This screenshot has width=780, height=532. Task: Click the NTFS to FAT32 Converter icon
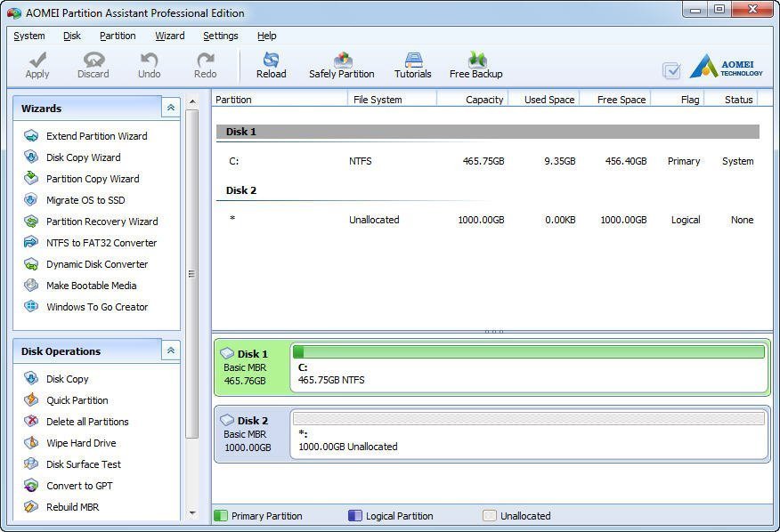coord(31,243)
